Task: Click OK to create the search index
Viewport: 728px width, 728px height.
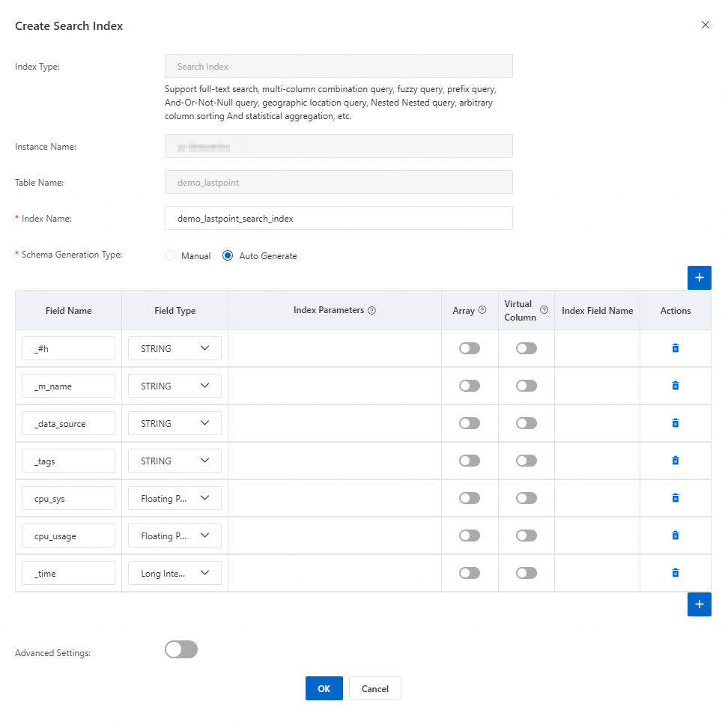Action: [x=324, y=688]
